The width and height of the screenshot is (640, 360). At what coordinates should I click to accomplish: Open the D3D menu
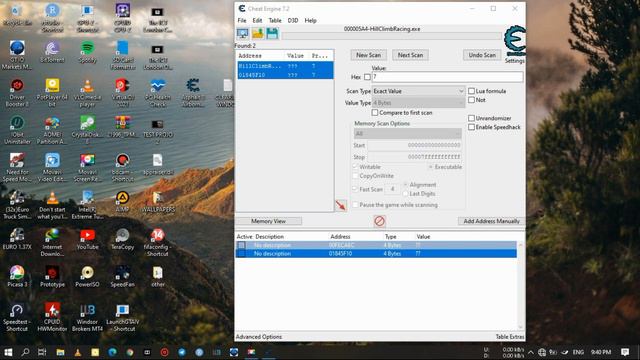coord(293,20)
